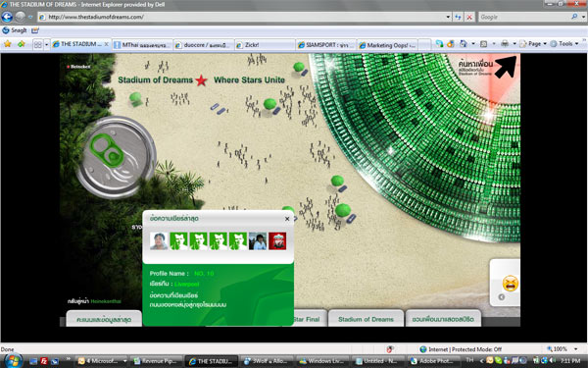Screen dimensions: 588x368
Task: Click the browser Forward arrow button
Action: tap(21, 17)
